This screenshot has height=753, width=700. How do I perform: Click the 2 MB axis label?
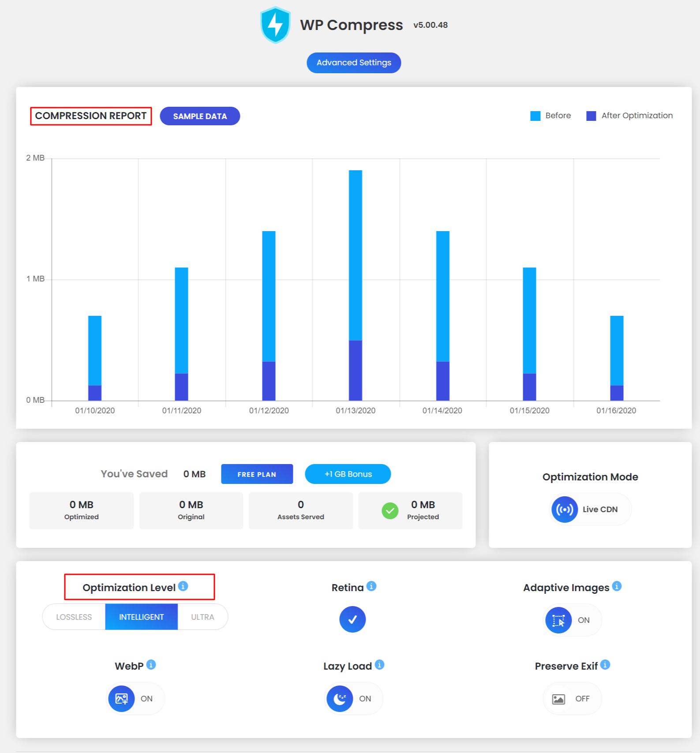click(x=35, y=158)
